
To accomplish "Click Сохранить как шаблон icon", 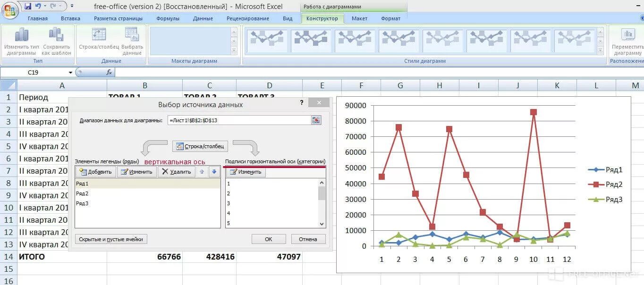I will 57,42.
